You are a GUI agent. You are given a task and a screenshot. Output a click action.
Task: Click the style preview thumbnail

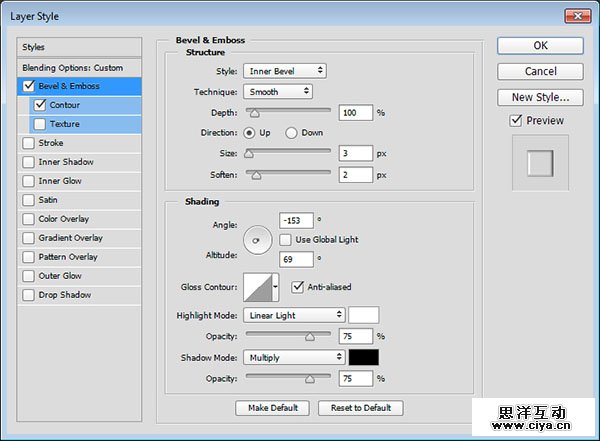[x=540, y=163]
